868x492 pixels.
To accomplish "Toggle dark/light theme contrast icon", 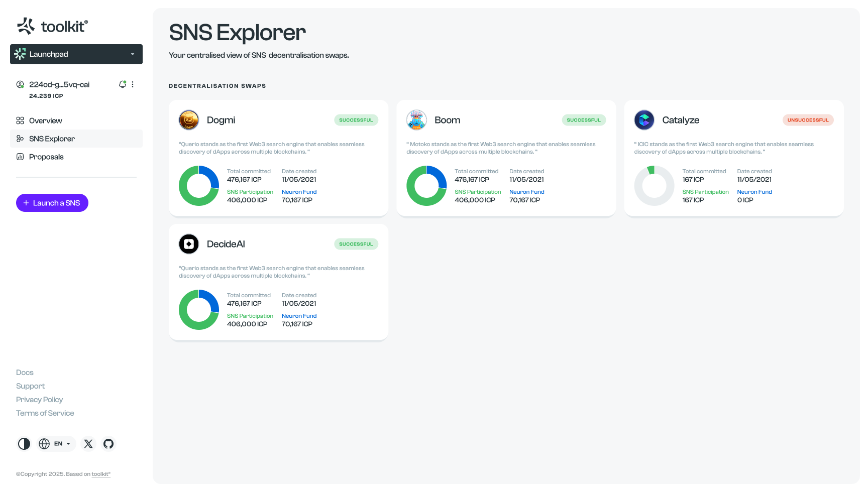I will point(24,444).
